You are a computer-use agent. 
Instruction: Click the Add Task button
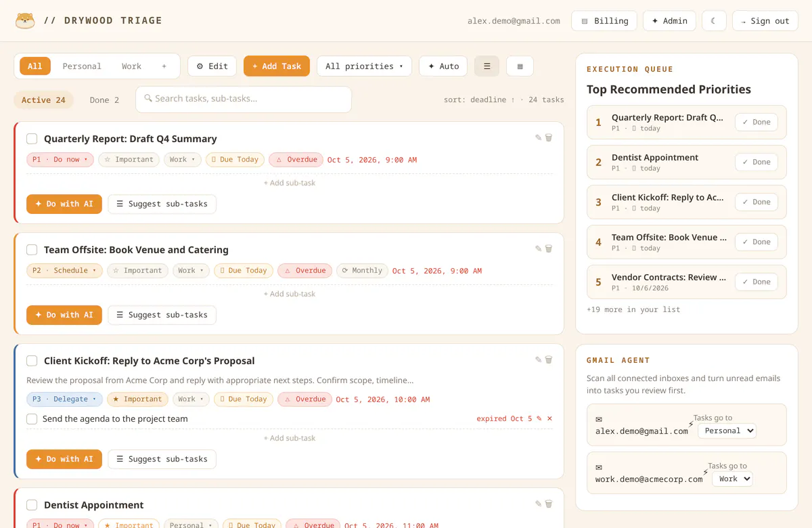[x=277, y=66]
